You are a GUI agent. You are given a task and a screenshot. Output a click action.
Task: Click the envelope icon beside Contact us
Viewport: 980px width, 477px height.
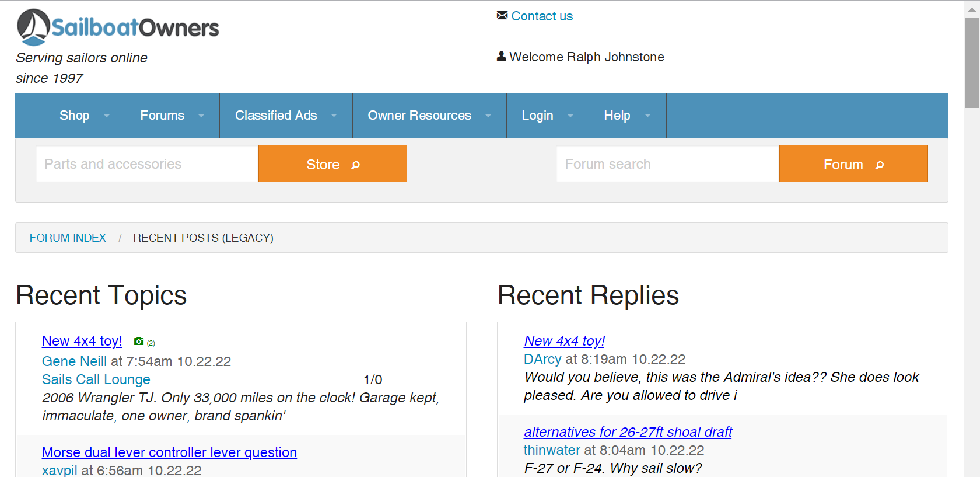pos(502,15)
